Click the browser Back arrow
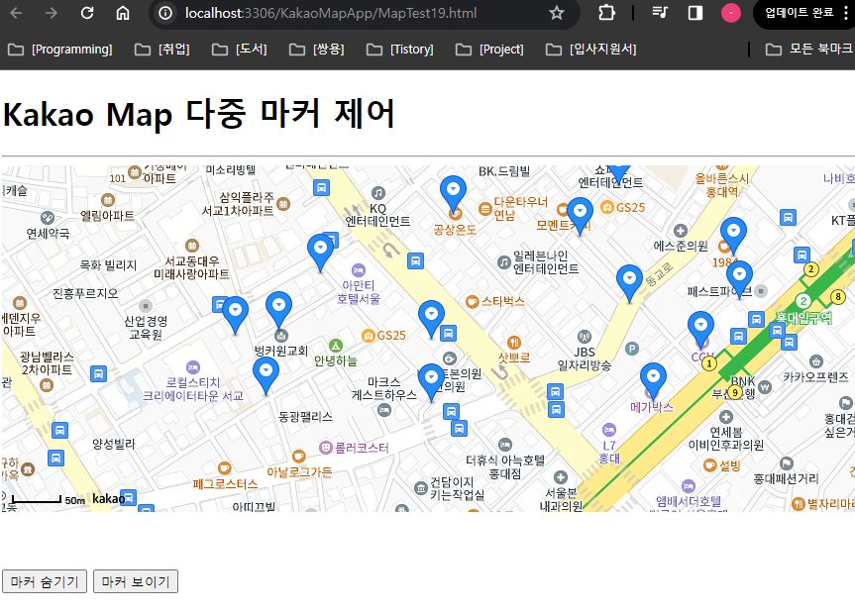This screenshot has height=616, width=855. pyautogui.click(x=16, y=13)
